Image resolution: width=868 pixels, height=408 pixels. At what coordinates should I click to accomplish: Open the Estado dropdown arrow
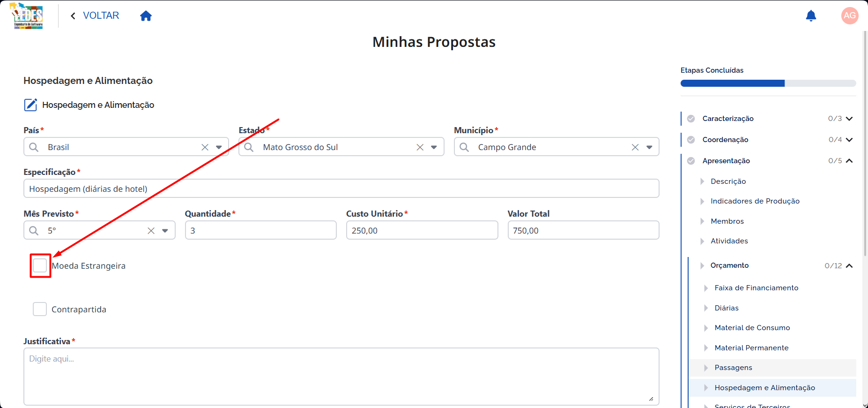[434, 147]
